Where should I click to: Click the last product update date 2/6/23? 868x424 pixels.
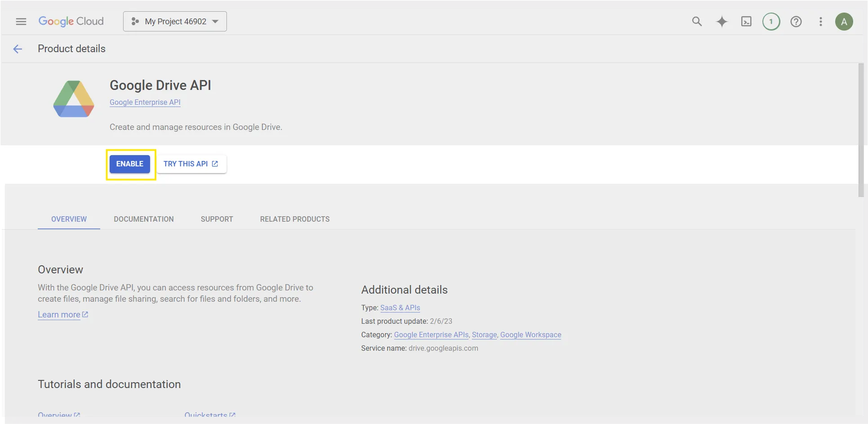click(x=441, y=321)
